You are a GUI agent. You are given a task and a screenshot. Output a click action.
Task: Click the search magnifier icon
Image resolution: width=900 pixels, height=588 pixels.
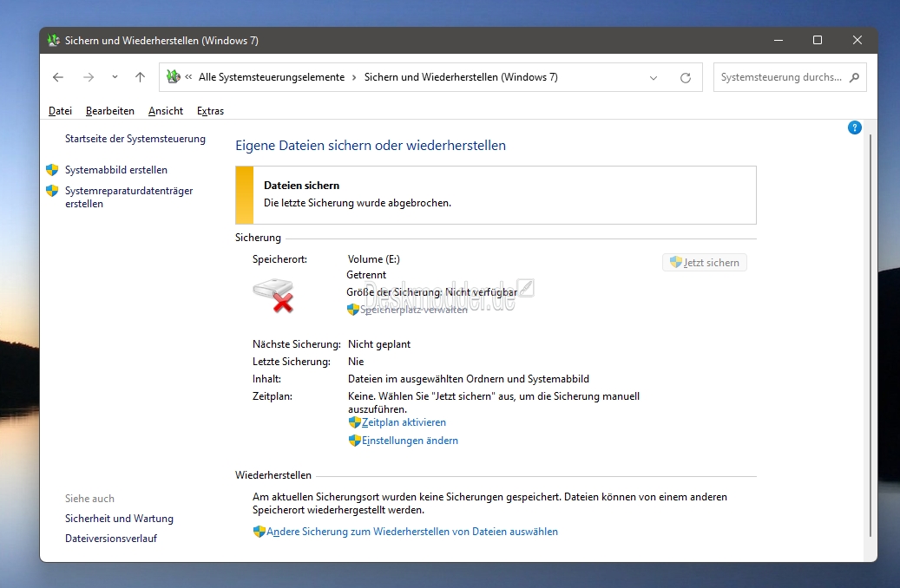854,77
